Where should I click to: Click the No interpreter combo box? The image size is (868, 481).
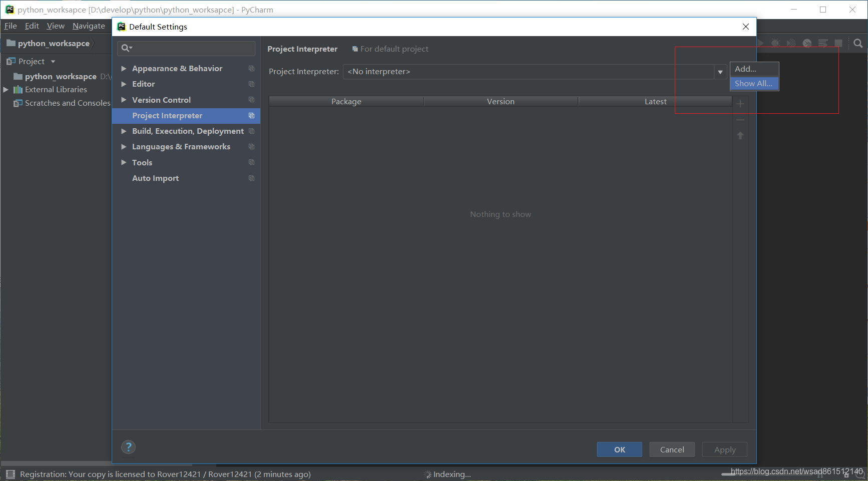(535, 72)
